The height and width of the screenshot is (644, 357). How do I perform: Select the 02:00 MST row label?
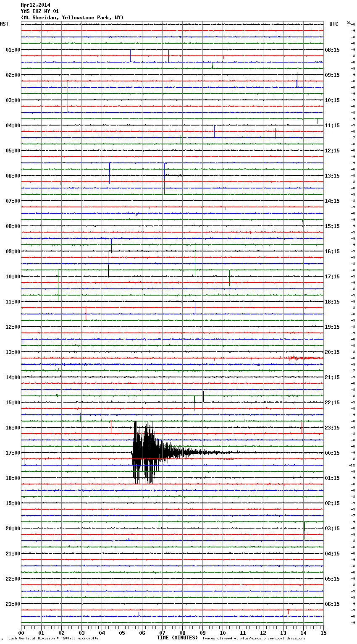tap(13, 75)
